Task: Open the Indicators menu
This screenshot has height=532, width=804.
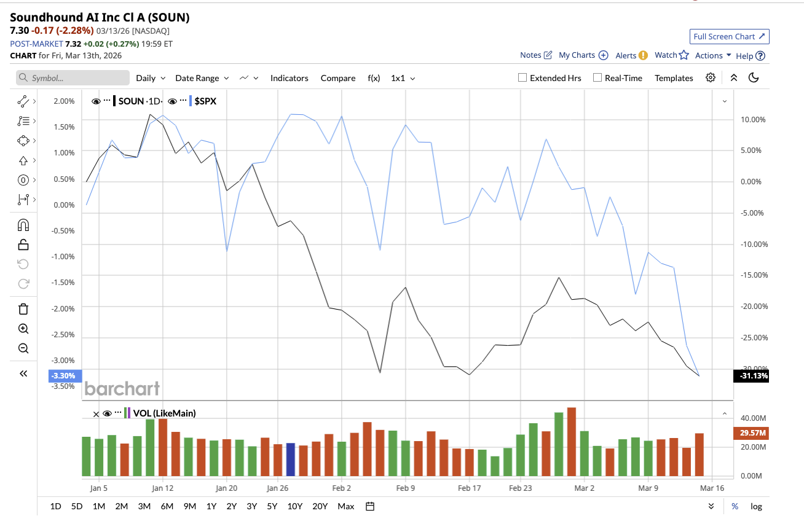Action: (x=290, y=78)
